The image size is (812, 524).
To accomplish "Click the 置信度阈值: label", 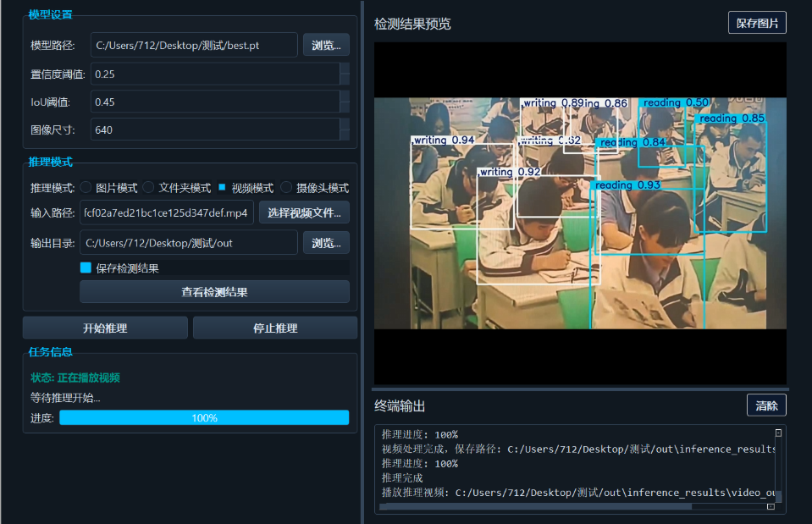I will coord(58,74).
